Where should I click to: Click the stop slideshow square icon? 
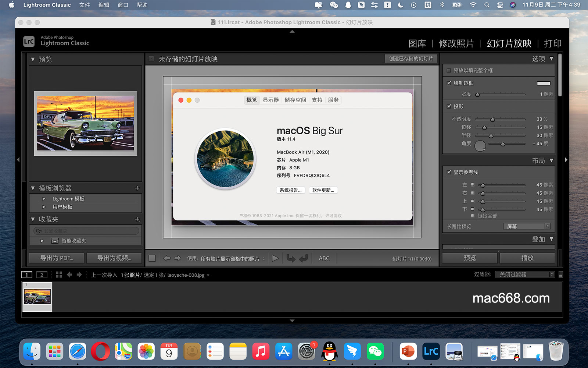[x=152, y=258]
